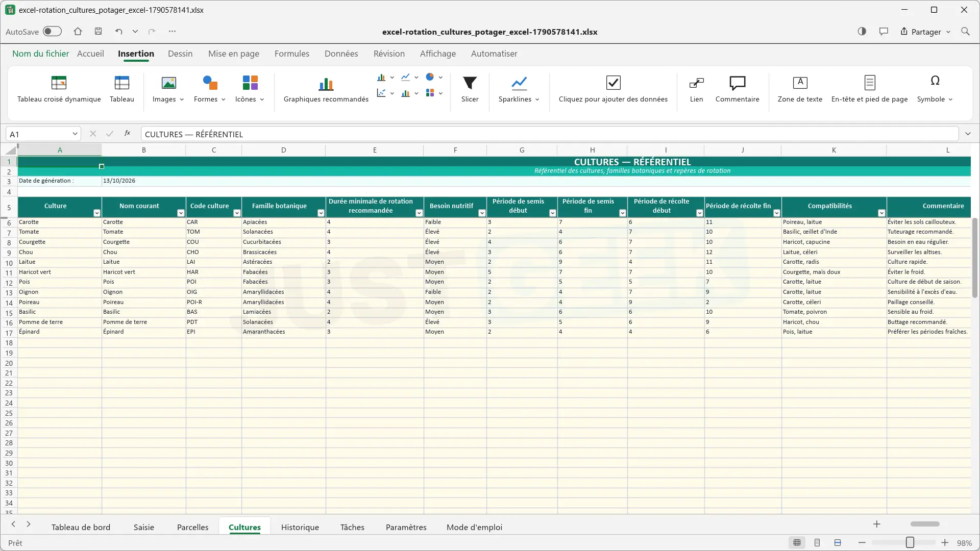Click the zoom slider handle
The image size is (980, 551).
910,543
